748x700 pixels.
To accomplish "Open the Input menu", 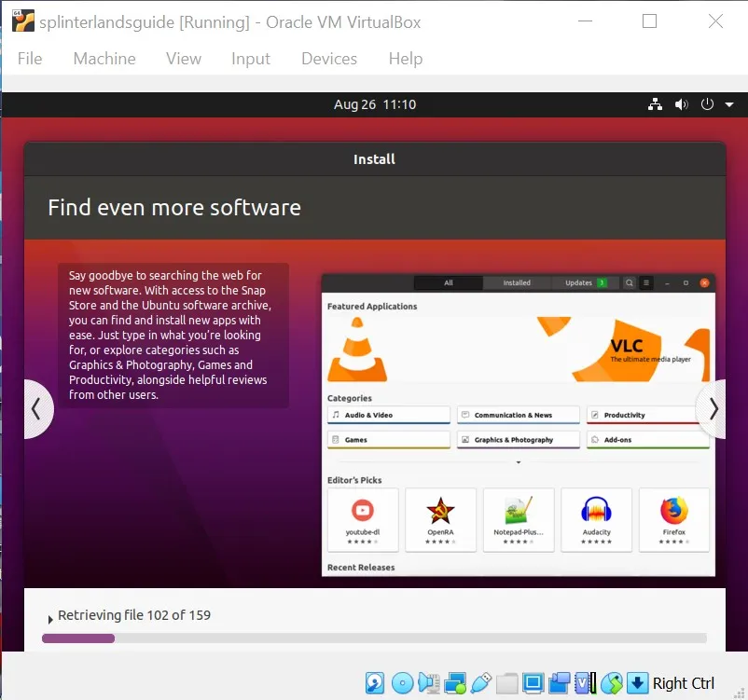I will tap(251, 59).
